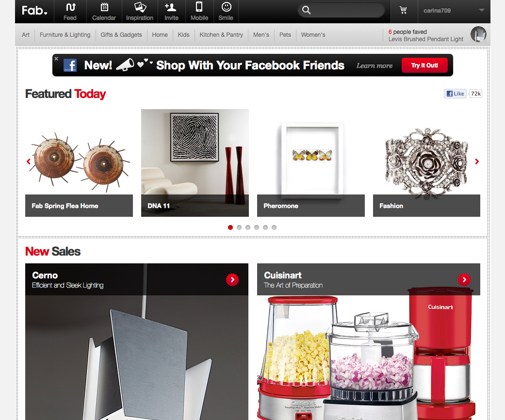
Task: Select the first red carousel dot
Action: (x=230, y=227)
